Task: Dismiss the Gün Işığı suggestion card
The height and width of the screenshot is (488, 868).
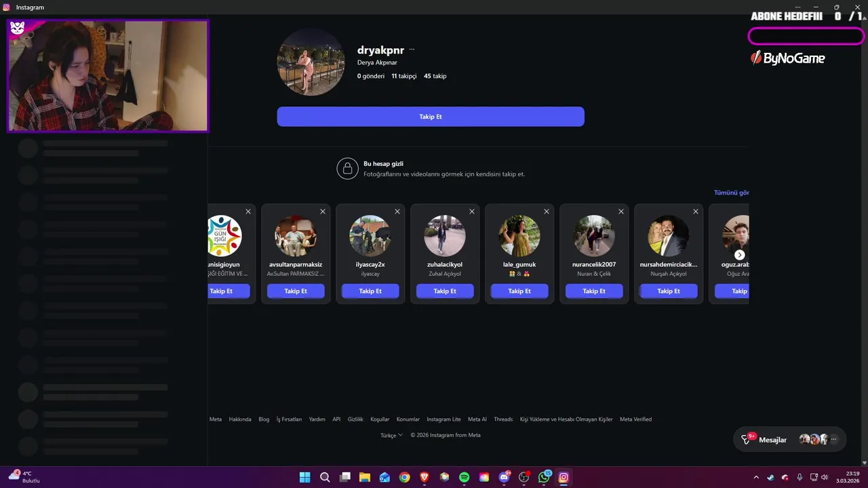Action: coord(248,211)
